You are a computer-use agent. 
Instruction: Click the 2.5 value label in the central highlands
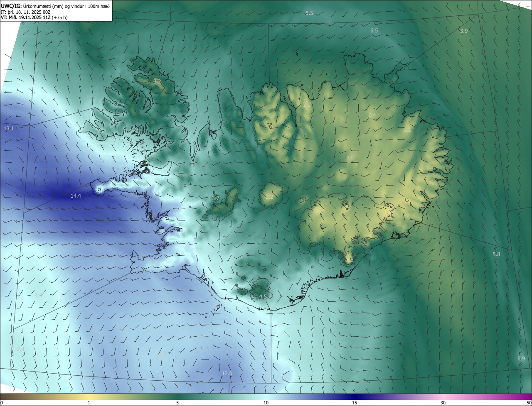[350, 159]
